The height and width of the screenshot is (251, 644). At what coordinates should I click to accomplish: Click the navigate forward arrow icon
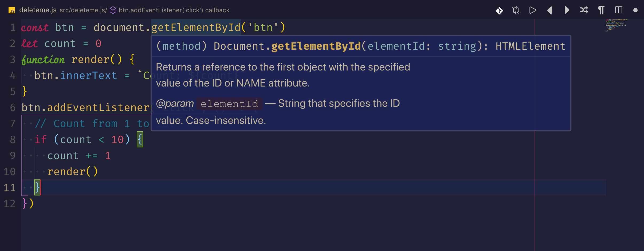[x=567, y=10]
